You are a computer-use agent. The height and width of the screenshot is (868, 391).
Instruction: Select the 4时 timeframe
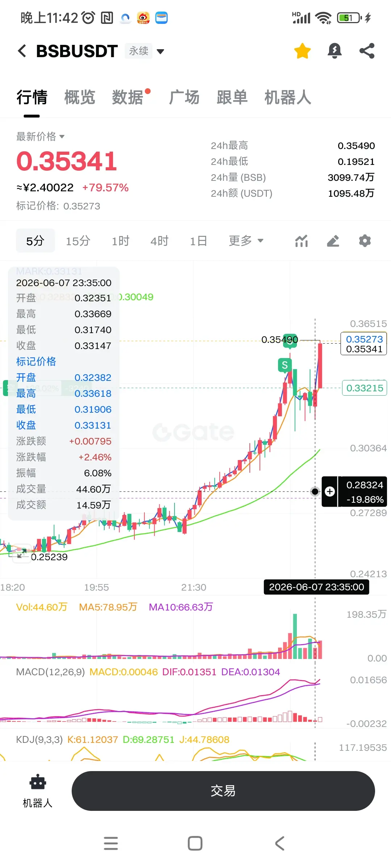(160, 241)
